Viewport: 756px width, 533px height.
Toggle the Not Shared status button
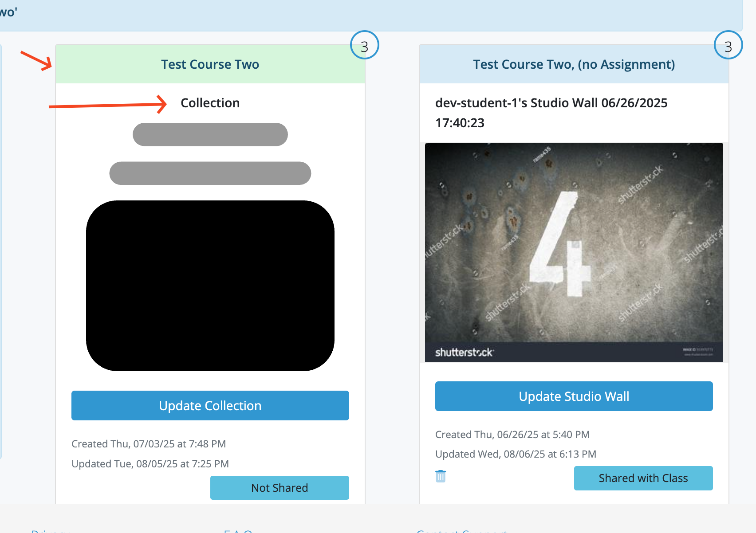point(280,488)
